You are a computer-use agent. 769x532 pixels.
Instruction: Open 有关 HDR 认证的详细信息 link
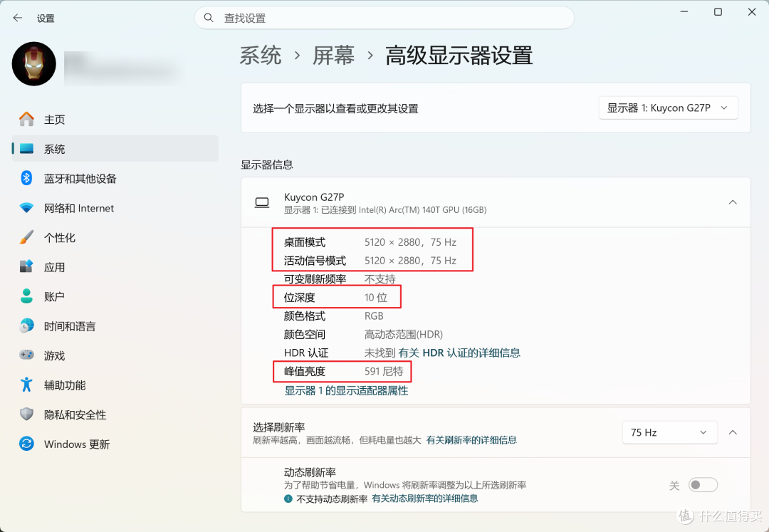(459, 353)
